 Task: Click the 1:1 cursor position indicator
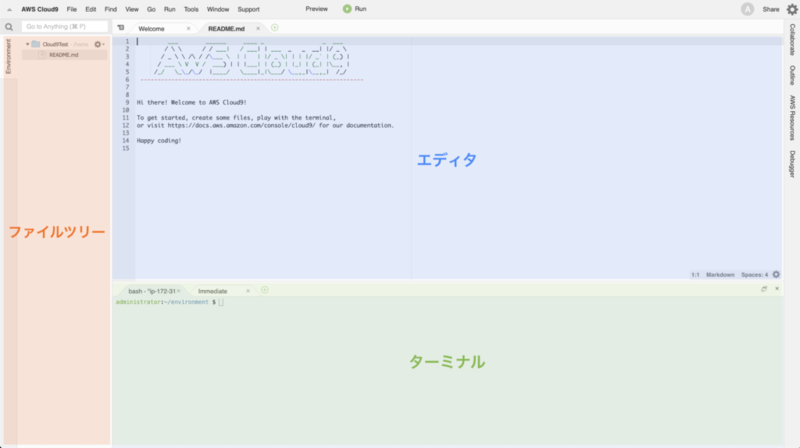[x=695, y=275]
